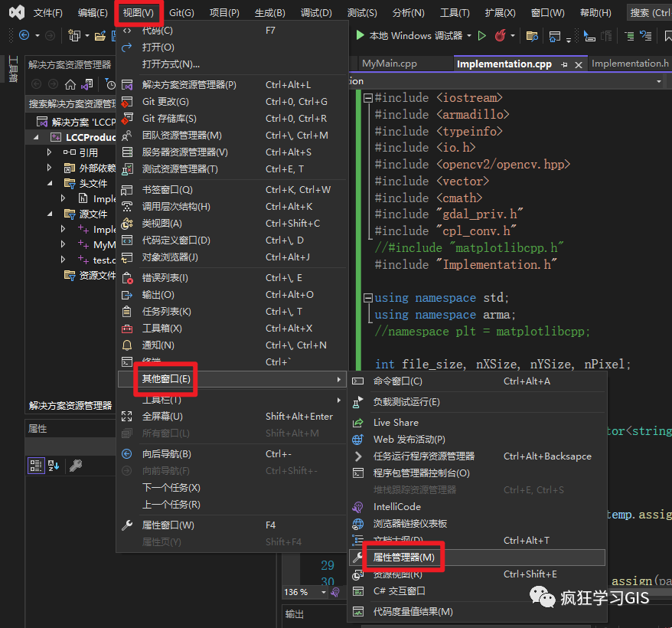This screenshot has width=672, height=628.
Task: Collapse the using namespace block toggle
Action: pos(367,298)
